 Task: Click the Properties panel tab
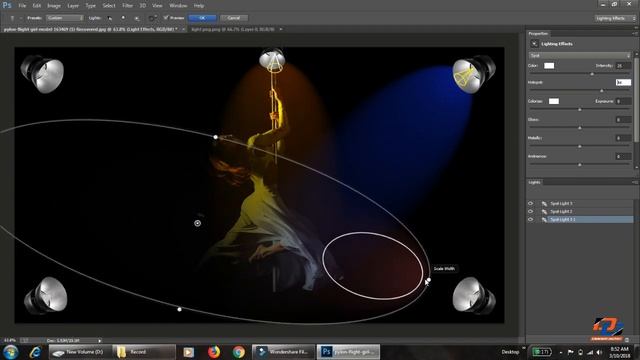point(538,33)
